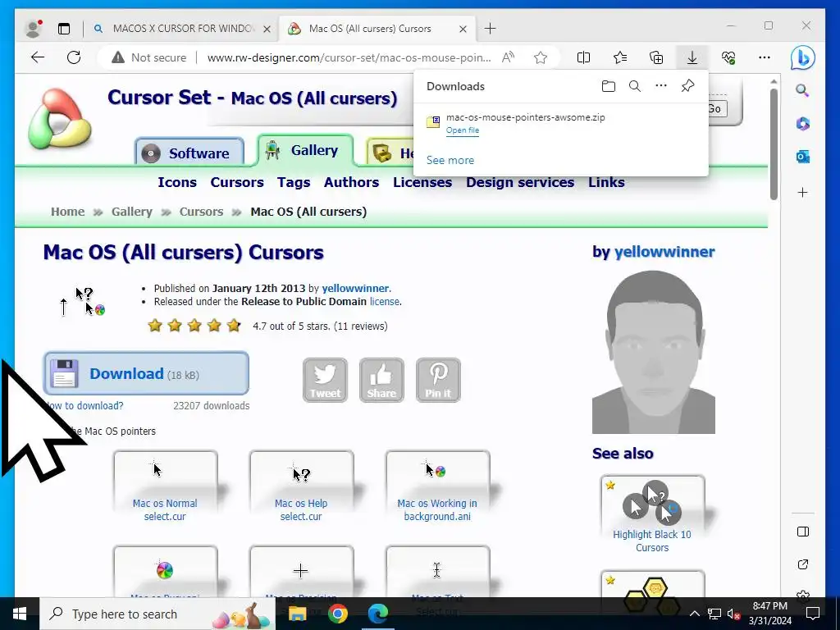The width and height of the screenshot is (840, 630).
Task: Go to Design services menu link
Action: 520,182
